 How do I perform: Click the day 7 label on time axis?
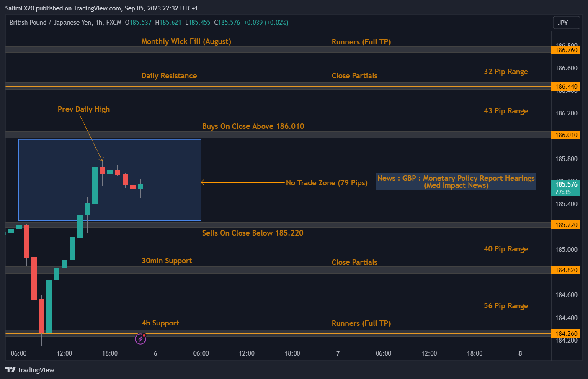tap(338, 353)
